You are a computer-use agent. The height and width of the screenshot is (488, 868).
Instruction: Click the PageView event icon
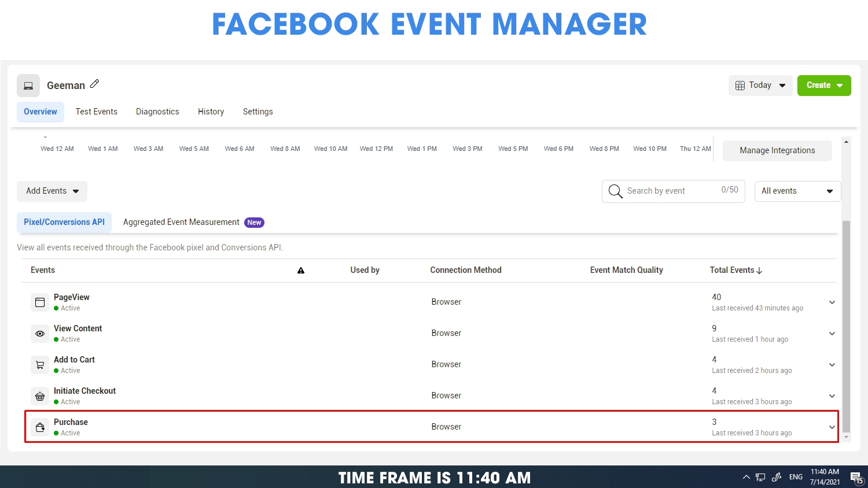(40, 302)
